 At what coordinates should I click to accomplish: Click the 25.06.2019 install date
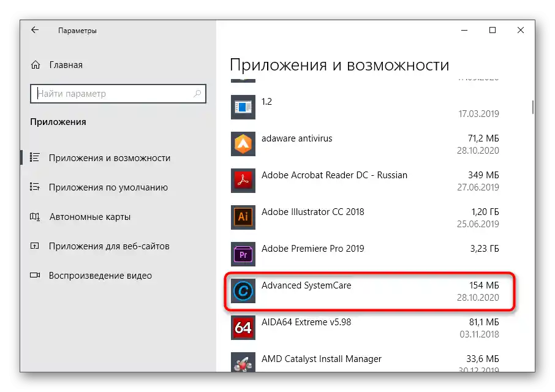point(478,224)
